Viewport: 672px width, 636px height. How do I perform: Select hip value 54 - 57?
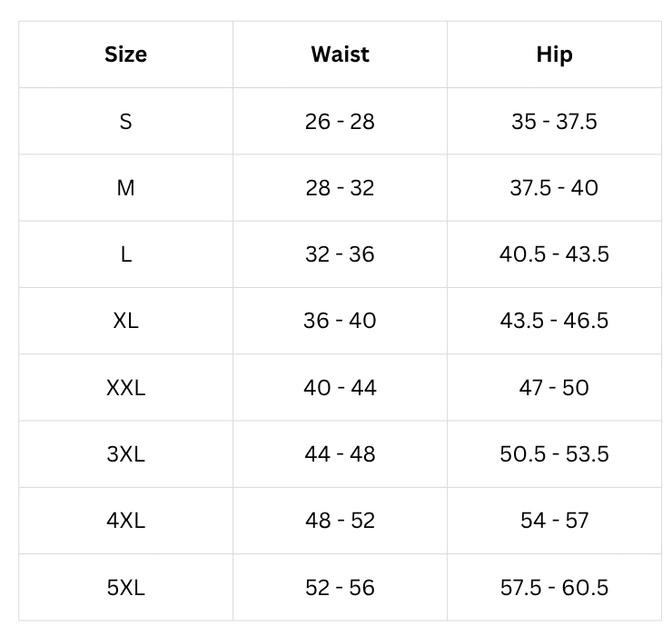click(554, 521)
